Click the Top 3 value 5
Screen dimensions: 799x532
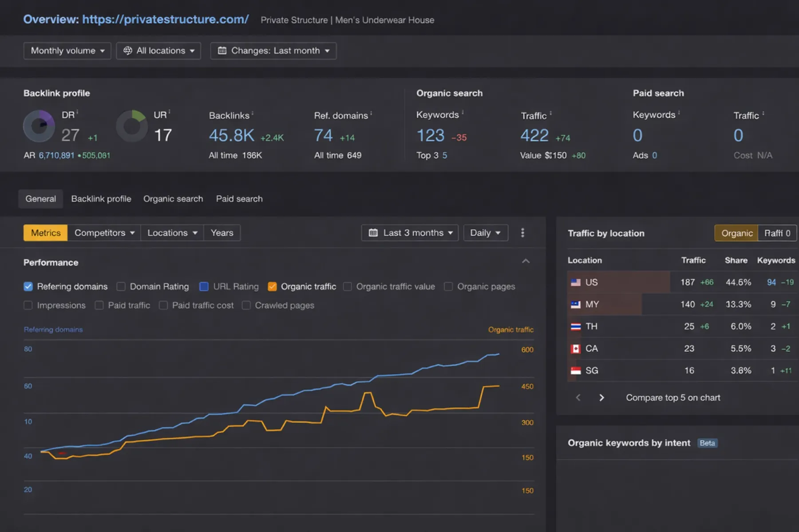click(445, 155)
